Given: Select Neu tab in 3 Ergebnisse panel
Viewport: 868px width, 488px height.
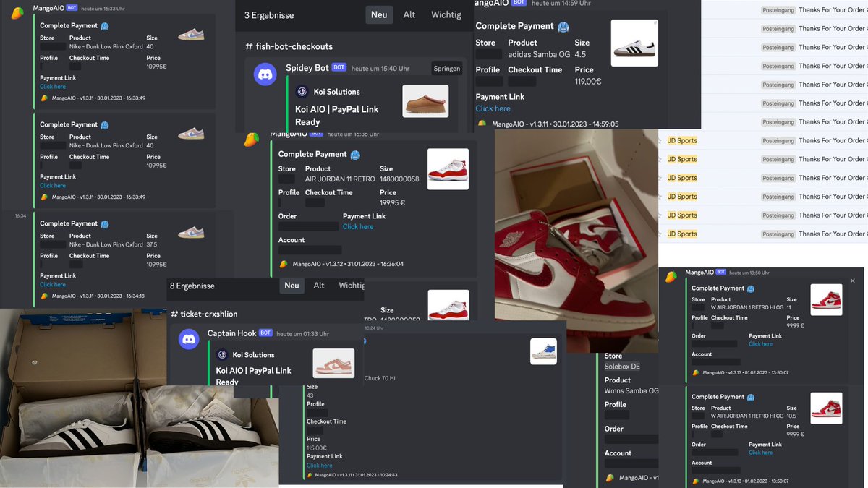Looking at the screenshot, I should point(379,14).
